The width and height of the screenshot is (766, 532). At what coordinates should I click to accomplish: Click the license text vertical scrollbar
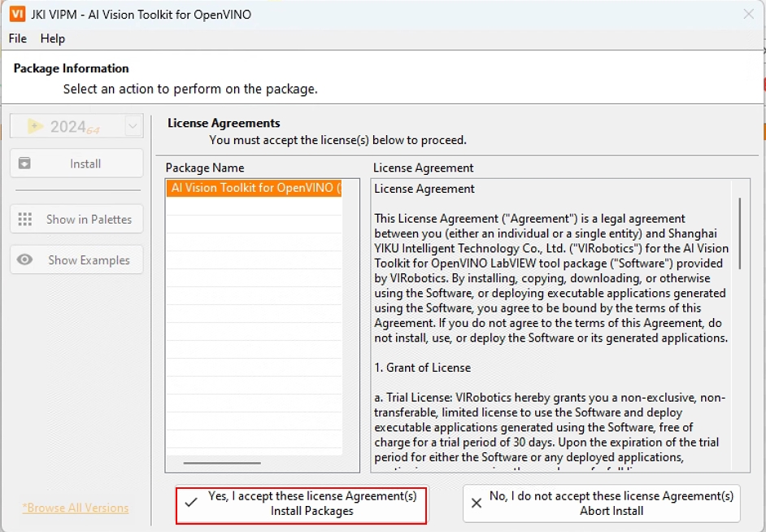pyautogui.click(x=739, y=233)
